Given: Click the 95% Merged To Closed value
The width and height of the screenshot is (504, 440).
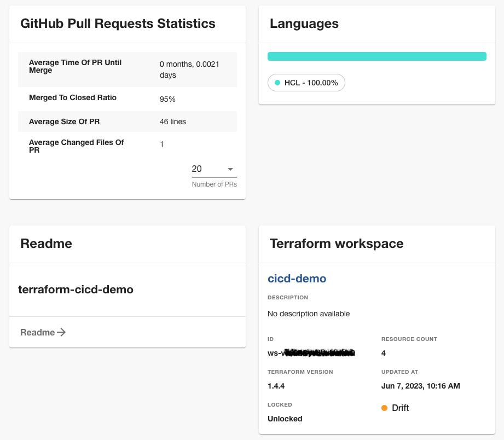Looking at the screenshot, I should [x=167, y=99].
